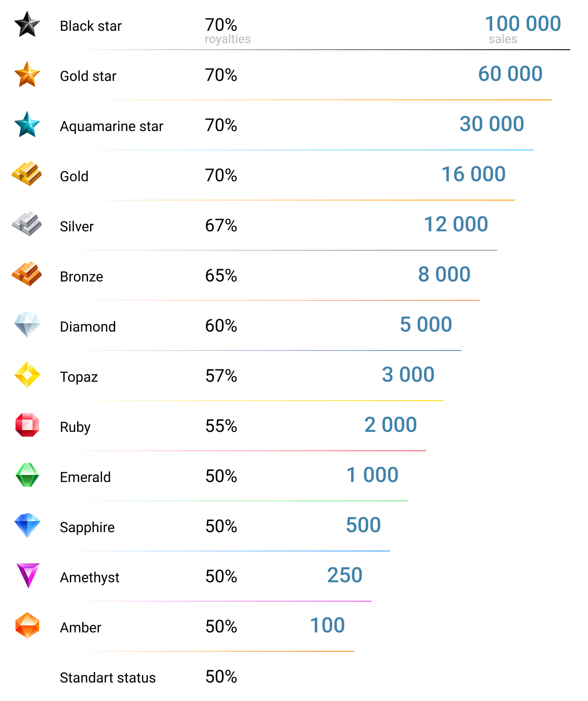
Task: Click the yellow Topaz gem icon
Action: pyautogui.click(x=27, y=375)
